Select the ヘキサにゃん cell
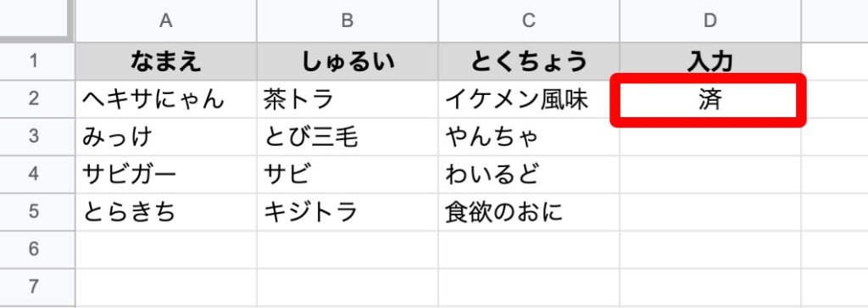Viewport: 868px width, 308px height. pyautogui.click(x=165, y=99)
